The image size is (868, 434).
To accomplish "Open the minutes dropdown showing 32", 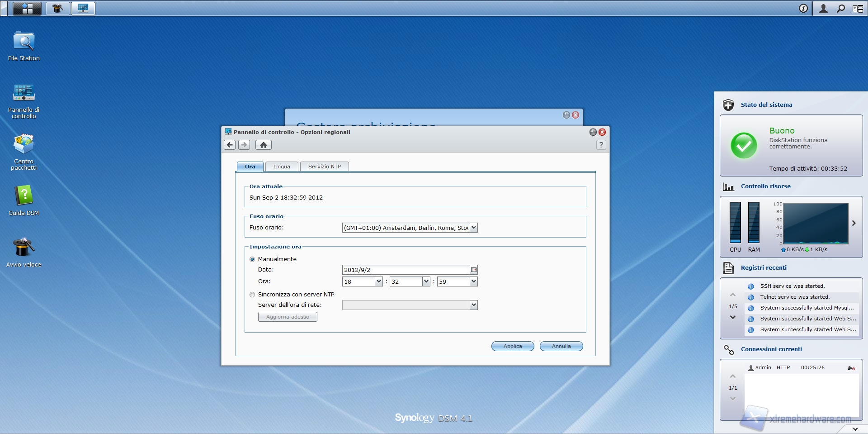I will click(426, 281).
